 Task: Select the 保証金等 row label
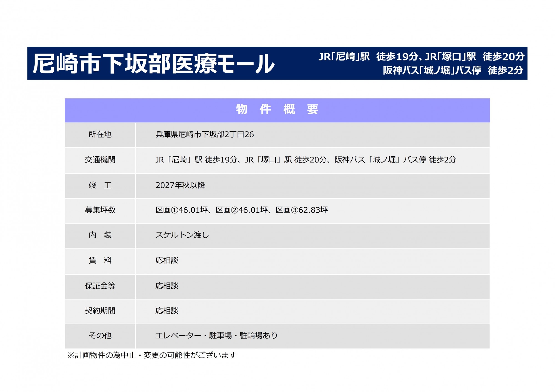[100, 286]
